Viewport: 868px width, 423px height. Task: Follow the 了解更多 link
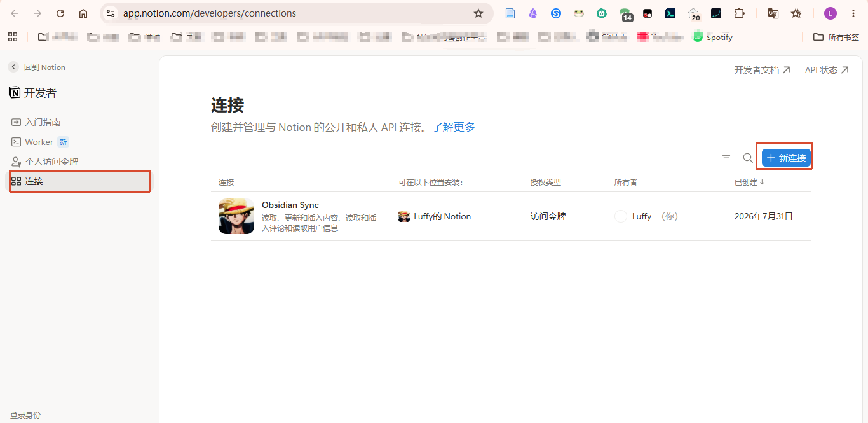[454, 127]
